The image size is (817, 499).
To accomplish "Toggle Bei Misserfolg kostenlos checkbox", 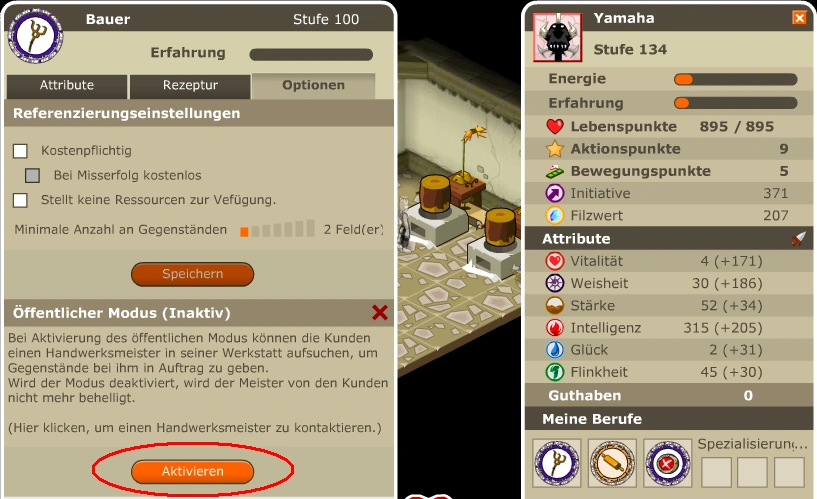I will 32,176.
